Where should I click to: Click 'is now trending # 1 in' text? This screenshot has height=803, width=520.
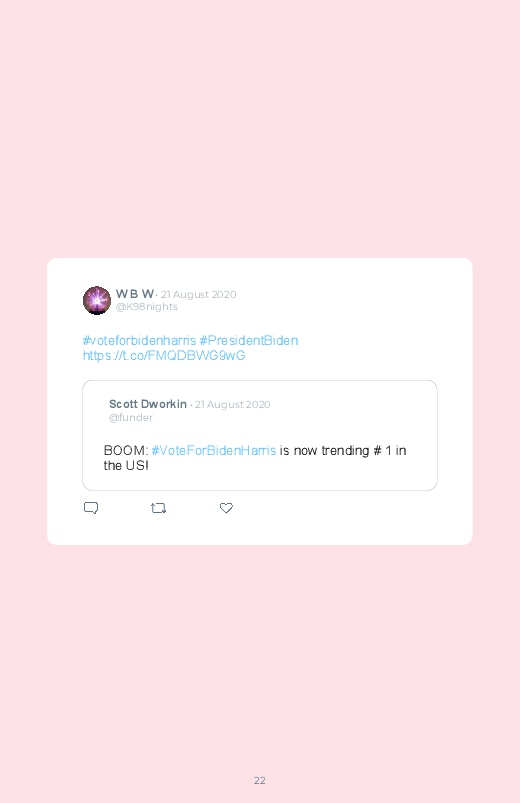click(x=343, y=451)
